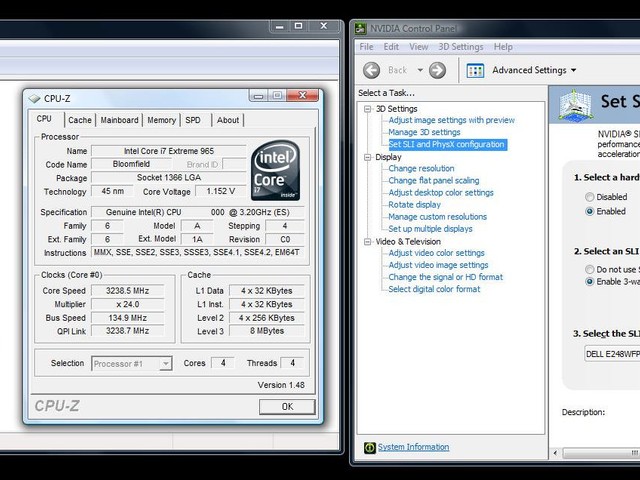Select the Enable 3-way radio option
This screenshot has width=640, height=480.
pyautogui.click(x=589, y=282)
